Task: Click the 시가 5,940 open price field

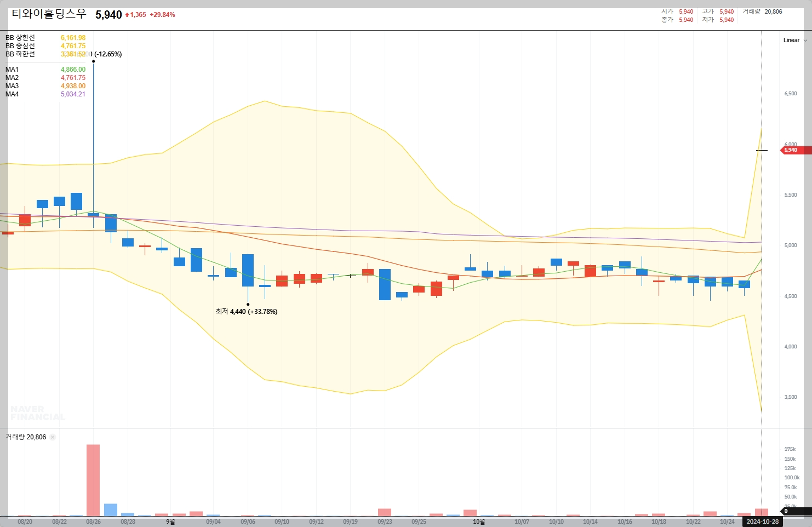Action: pos(677,12)
